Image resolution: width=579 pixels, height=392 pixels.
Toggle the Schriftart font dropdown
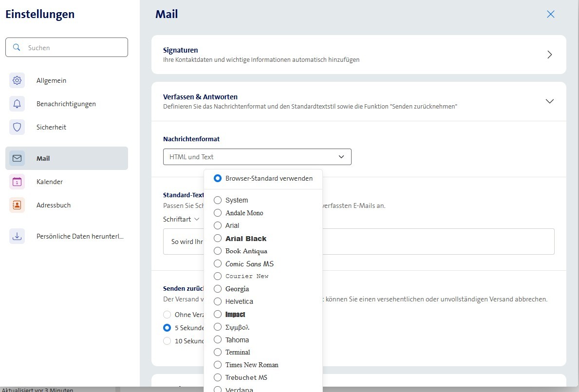[181, 219]
